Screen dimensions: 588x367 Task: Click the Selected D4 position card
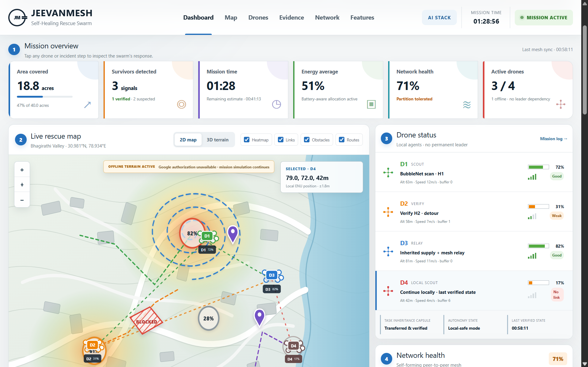(321, 177)
